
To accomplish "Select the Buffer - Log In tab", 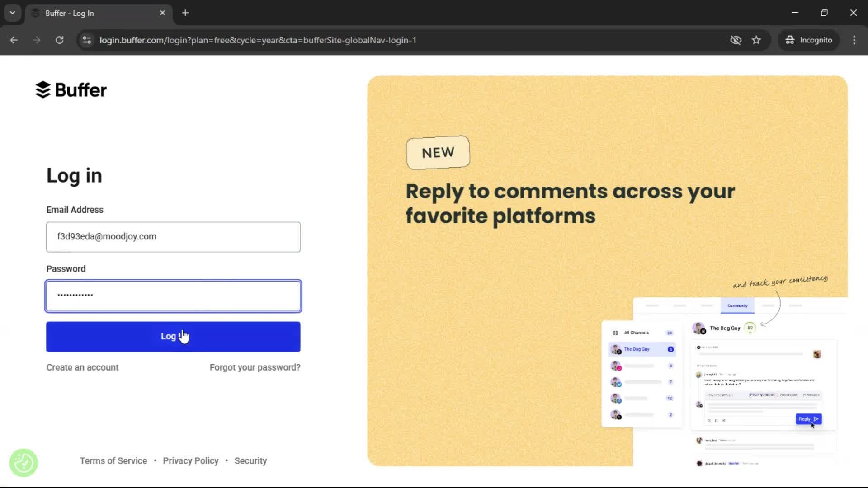I will [90, 13].
